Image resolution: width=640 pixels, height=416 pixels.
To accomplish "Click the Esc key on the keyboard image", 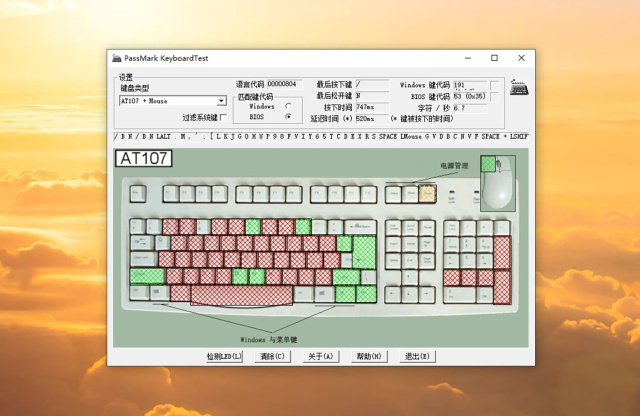I will pyautogui.click(x=138, y=194).
